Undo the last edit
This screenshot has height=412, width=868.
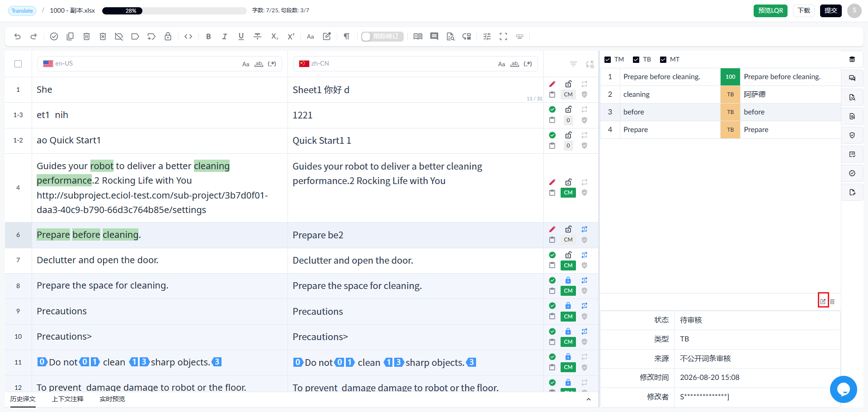coord(18,37)
